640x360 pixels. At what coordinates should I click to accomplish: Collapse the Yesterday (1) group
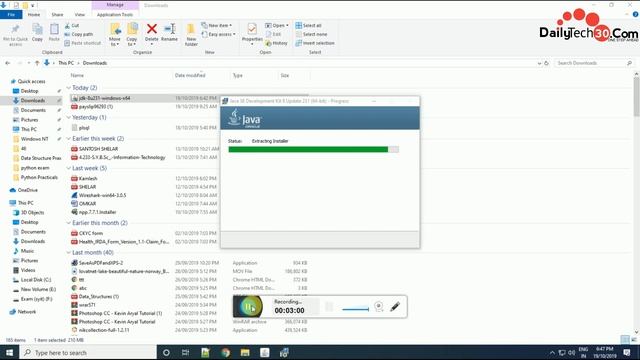tap(69, 118)
